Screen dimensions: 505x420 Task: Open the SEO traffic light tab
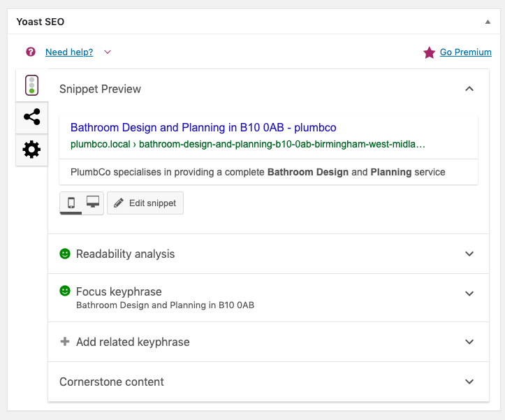(x=31, y=85)
